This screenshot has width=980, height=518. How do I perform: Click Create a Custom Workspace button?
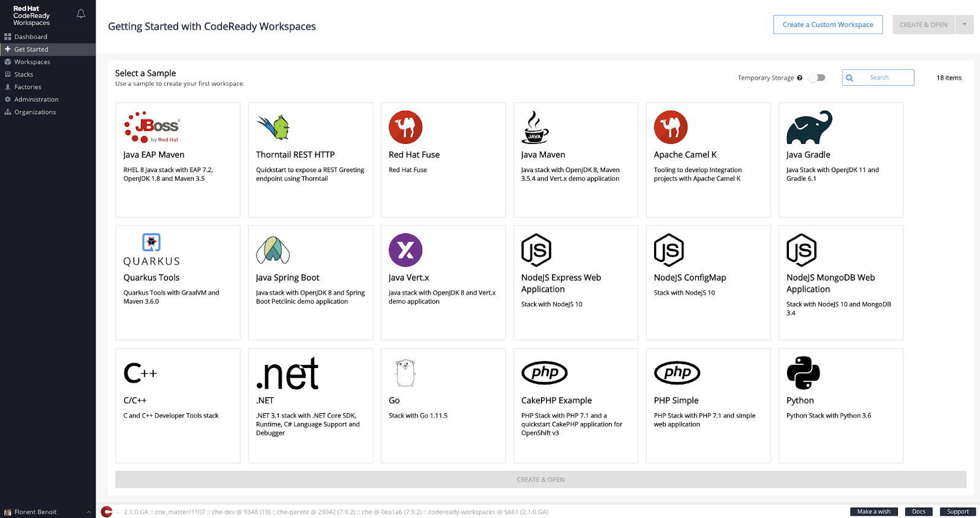point(827,24)
